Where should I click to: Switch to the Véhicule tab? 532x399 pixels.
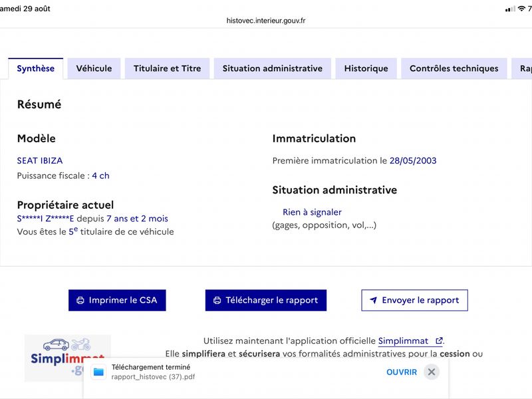point(94,68)
